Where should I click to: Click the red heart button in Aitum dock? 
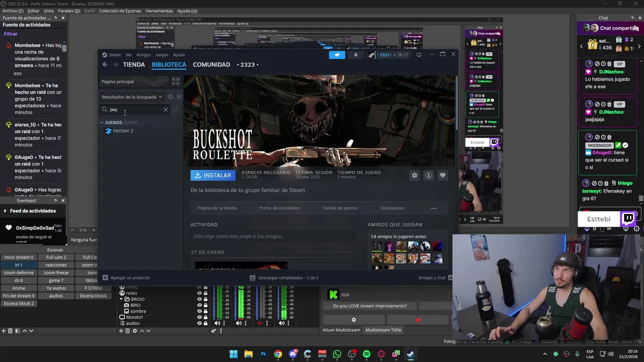[x=418, y=320]
